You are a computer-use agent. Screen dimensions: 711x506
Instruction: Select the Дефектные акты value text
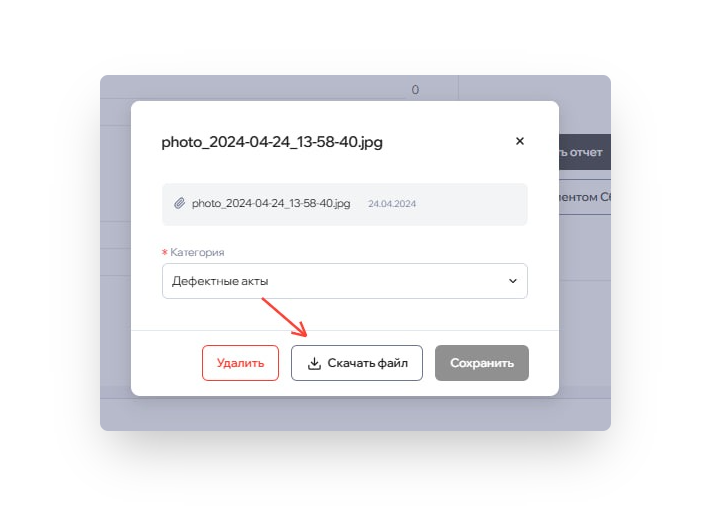point(220,281)
